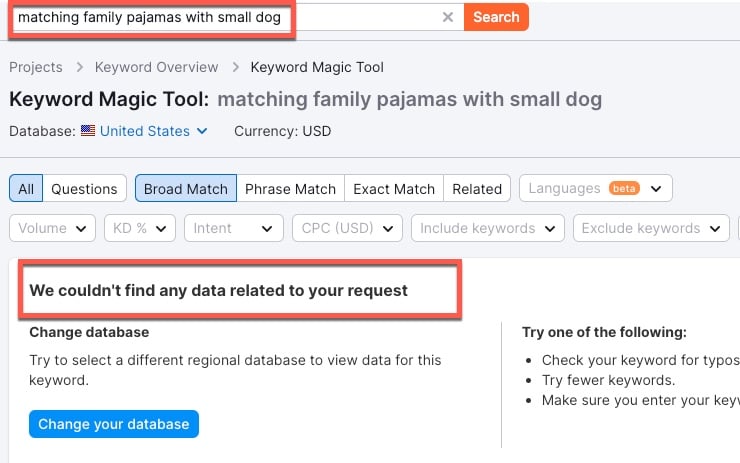The image size is (740, 463).
Task: Open the Projects breadcrumb link
Action: [x=36, y=67]
